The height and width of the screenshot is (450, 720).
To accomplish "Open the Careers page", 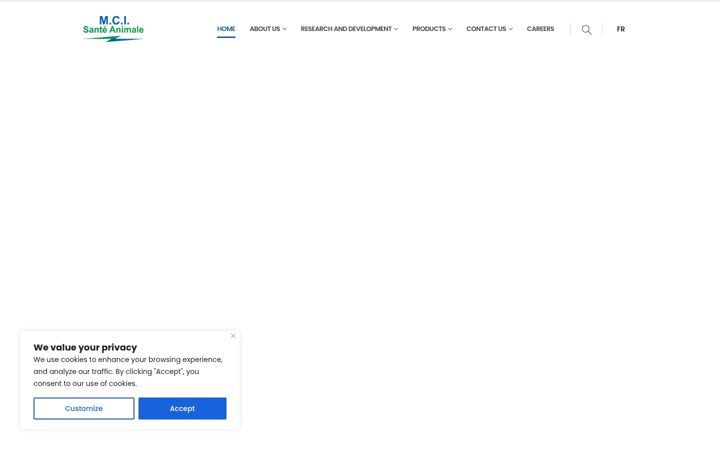I will [x=540, y=28].
